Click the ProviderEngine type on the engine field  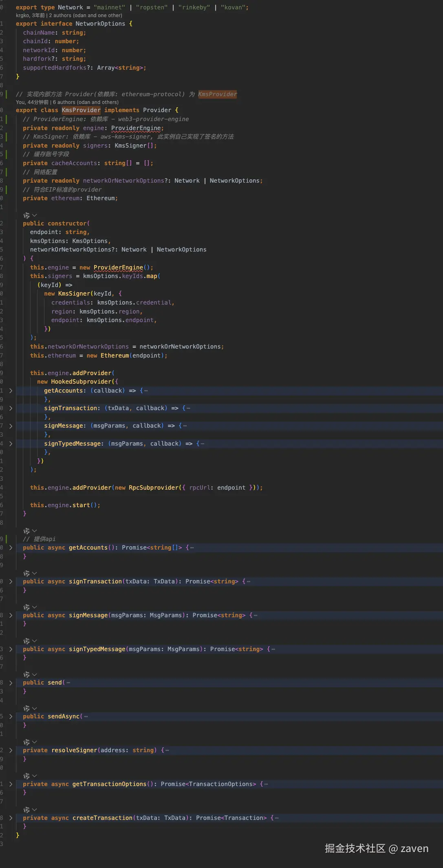pyautogui.click(x=136, y=128)
